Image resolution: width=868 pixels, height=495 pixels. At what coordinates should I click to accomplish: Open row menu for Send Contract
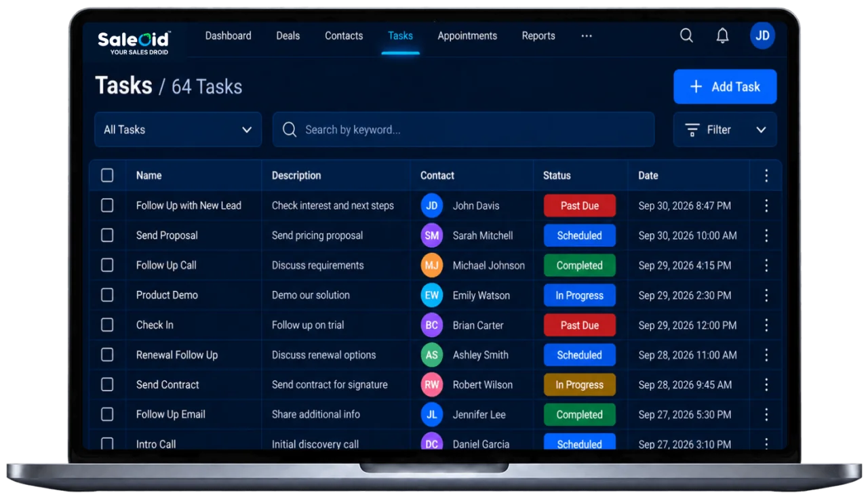click(x=766, y=384)
